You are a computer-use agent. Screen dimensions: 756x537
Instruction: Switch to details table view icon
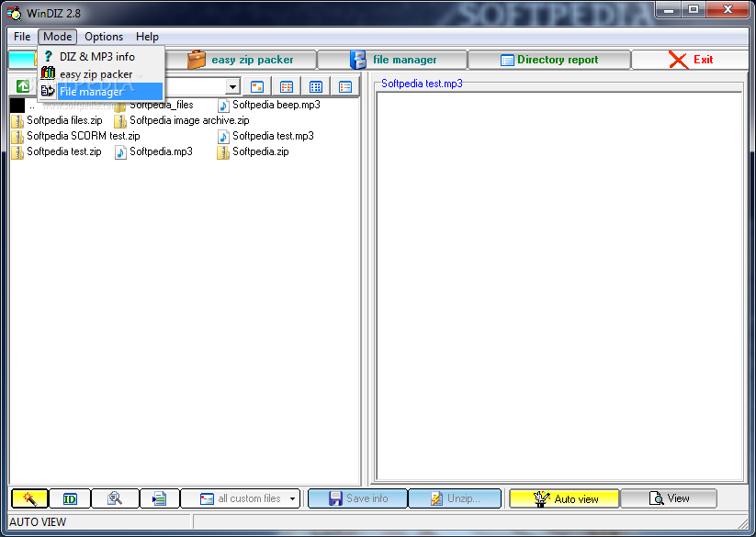point(287,86)
